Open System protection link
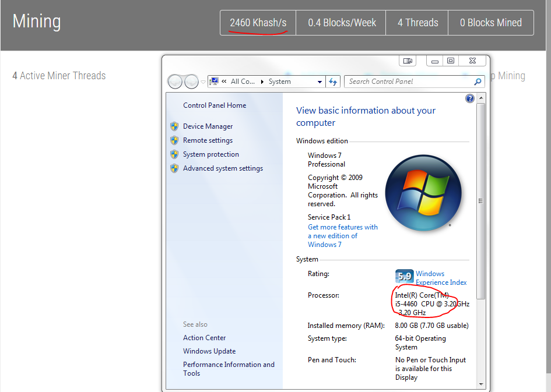The image size is (551, 392). (x=211, y=154)
